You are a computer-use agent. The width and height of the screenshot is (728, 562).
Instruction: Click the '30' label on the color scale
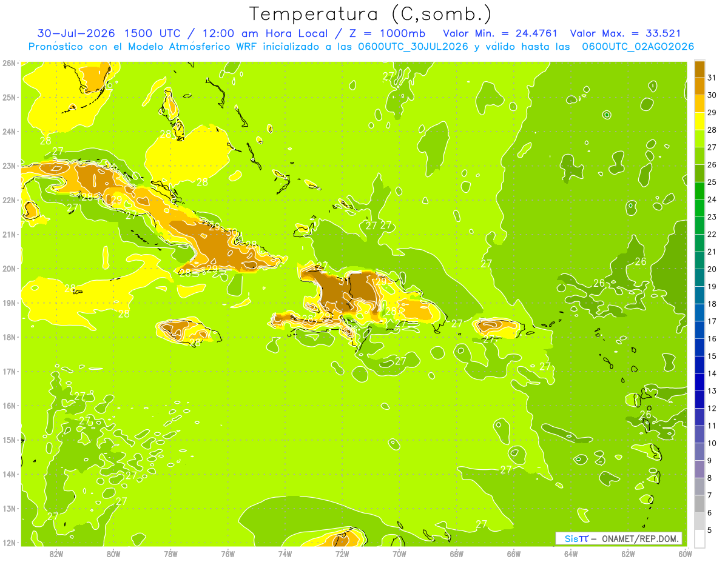[x=712, y=95]
